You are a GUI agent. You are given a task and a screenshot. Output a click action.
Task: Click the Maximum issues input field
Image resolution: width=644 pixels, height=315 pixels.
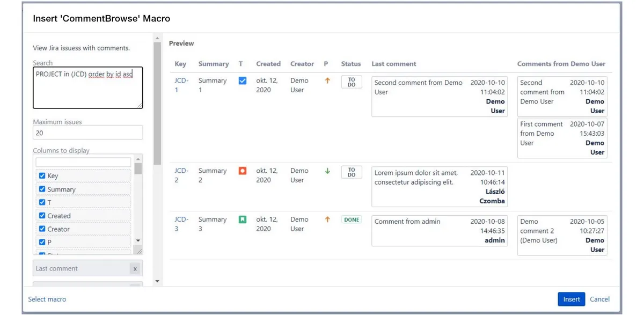point(88,133)
